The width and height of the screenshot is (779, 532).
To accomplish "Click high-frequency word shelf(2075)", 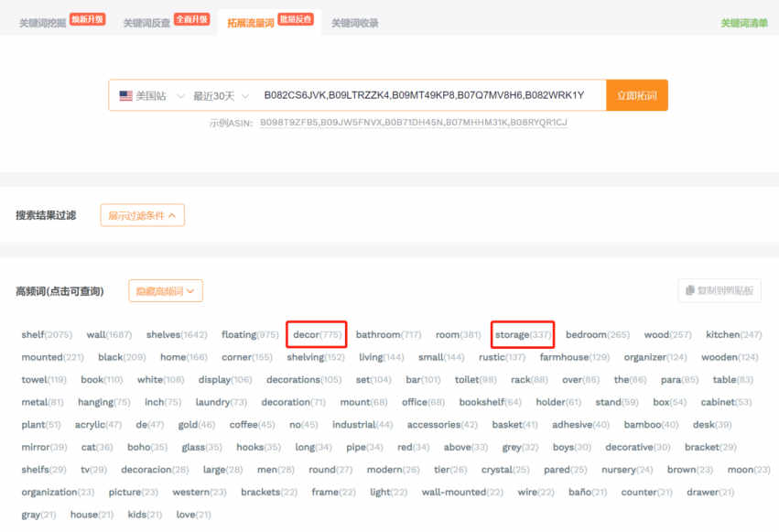I will 47,334.
